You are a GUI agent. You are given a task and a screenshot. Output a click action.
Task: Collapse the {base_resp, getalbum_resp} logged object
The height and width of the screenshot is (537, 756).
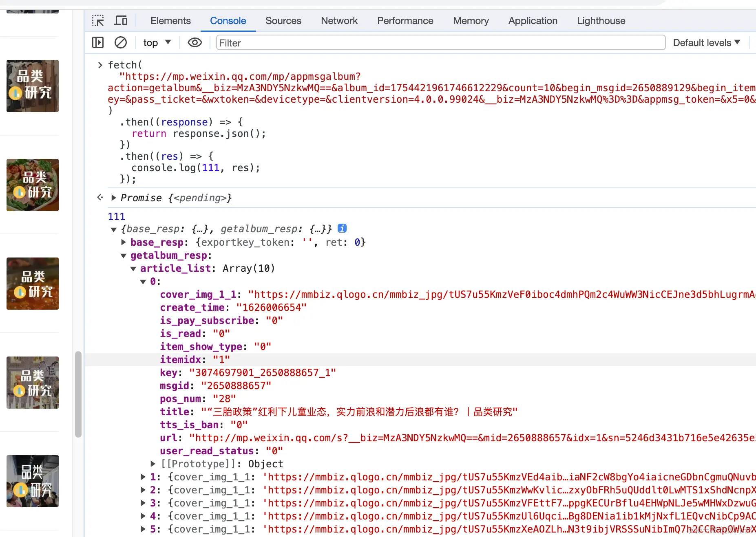(x=114, y=229)
